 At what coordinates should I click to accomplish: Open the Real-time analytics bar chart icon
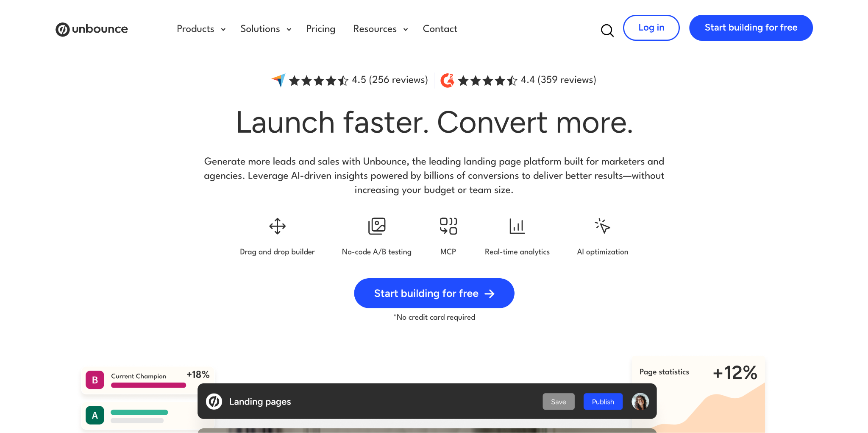517,226
